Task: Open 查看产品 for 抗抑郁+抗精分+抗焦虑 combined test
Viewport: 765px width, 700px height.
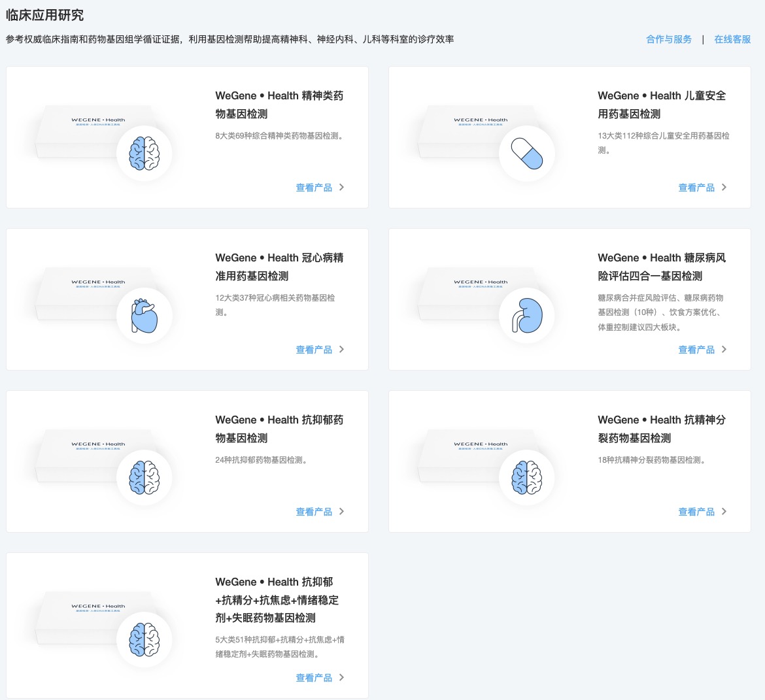Action: pos(314,678)
